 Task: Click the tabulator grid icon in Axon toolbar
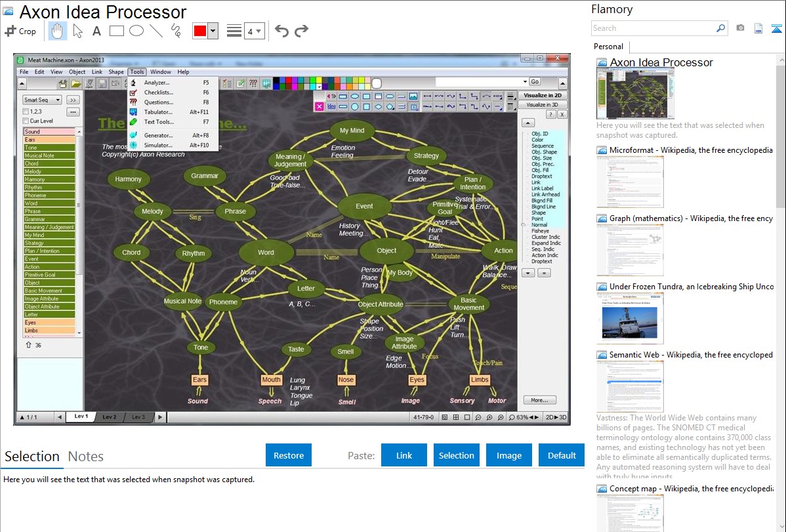point(266,83)
